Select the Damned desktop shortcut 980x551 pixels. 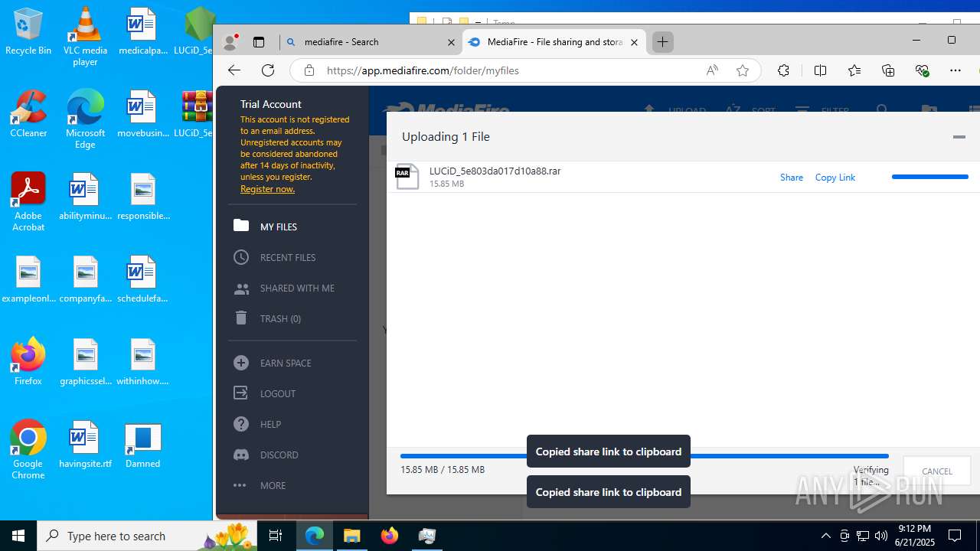[142, 445]
